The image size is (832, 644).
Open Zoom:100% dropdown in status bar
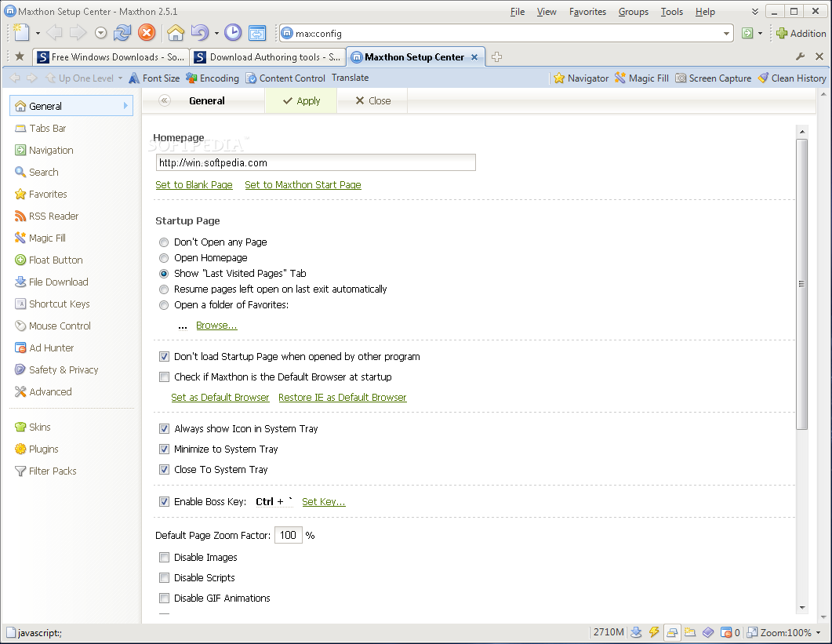pyautogui.click(x=818, y=632)
